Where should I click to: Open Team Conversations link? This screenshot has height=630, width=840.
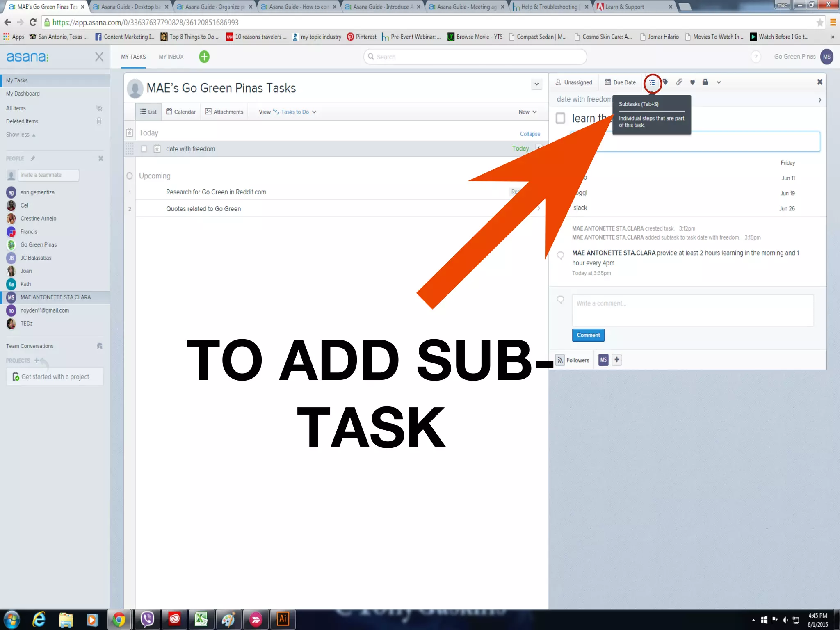[30, 346]
